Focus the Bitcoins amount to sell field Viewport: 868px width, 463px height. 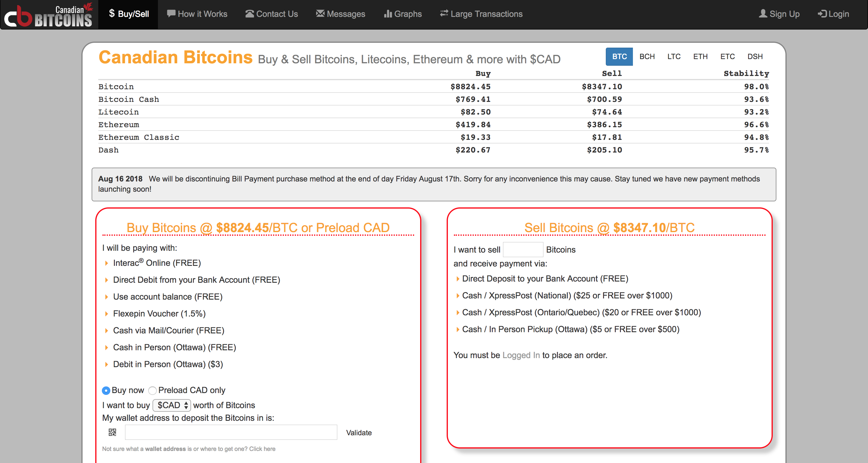tap(523, 249)
